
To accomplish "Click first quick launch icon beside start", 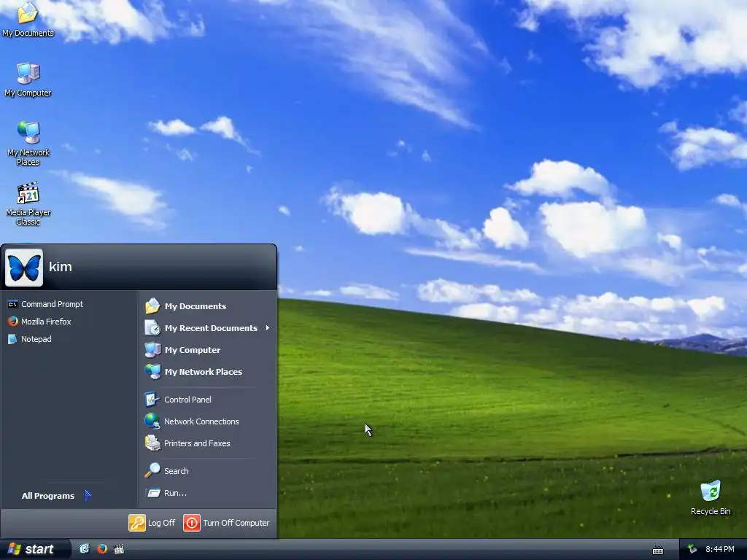I will [x=85, y=549].
